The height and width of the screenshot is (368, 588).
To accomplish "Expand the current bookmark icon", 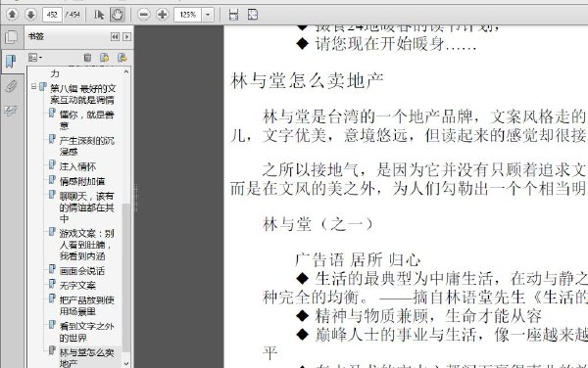I will pos(122,58).
